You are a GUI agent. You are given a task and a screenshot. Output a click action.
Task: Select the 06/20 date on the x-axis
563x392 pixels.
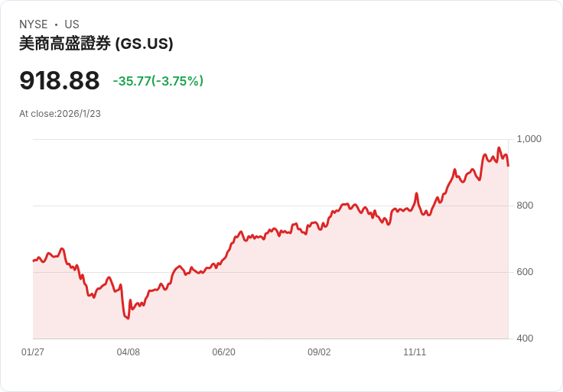pos(223,352)
